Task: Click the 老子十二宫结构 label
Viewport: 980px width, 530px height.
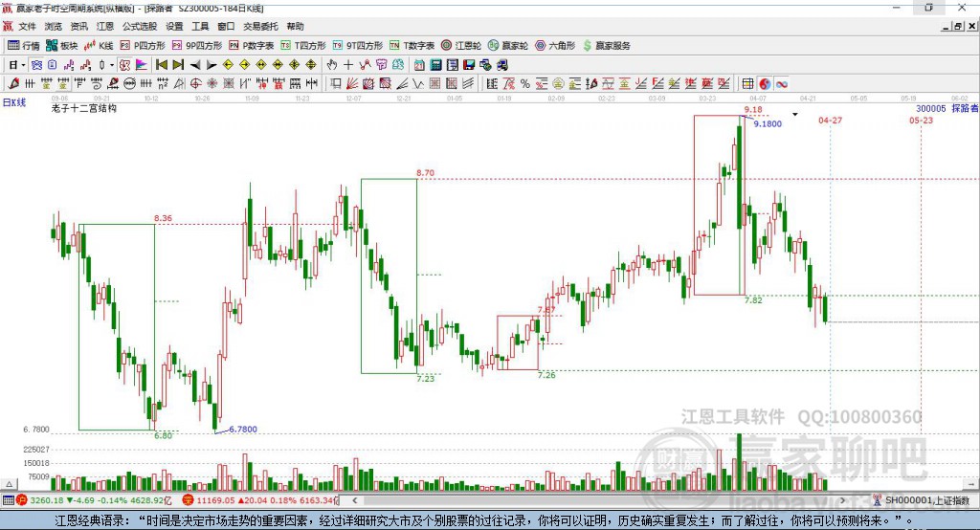Action: click(84, 108)
